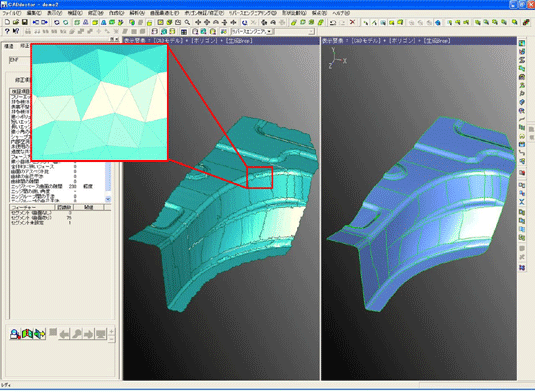Click the フィーチャー column header
The width and height of the screenshot is (535, 392).
pyautogui.click(x=32, y=207)
